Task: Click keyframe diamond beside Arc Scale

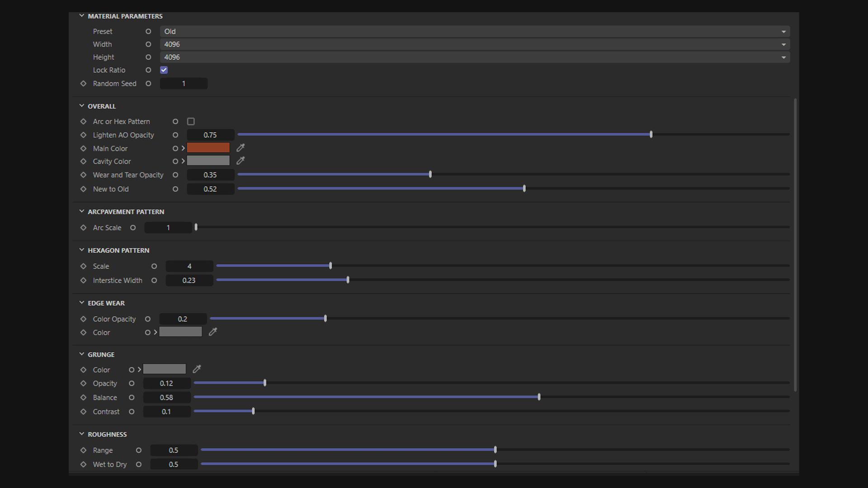Action: [83, 228]
